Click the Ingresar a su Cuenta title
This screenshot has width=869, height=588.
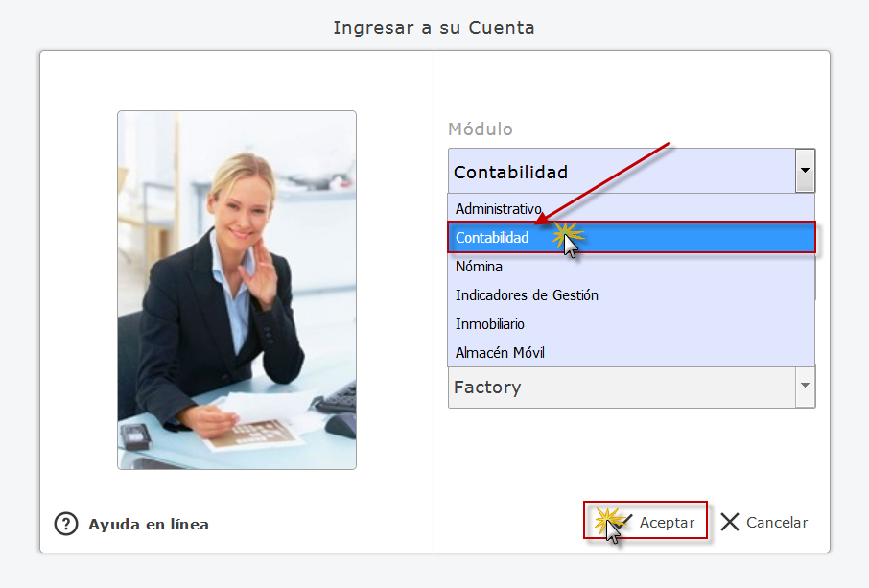click(434, 28)
